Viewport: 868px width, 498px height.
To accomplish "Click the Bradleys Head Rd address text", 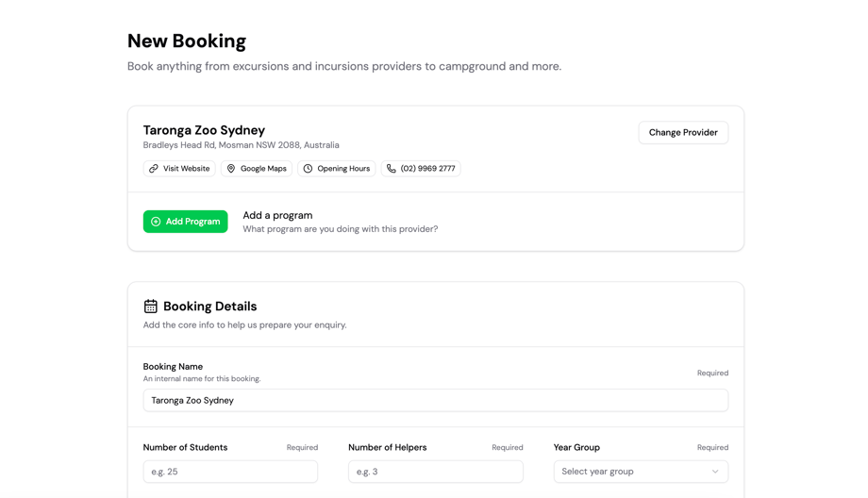I will pos(241,145).
